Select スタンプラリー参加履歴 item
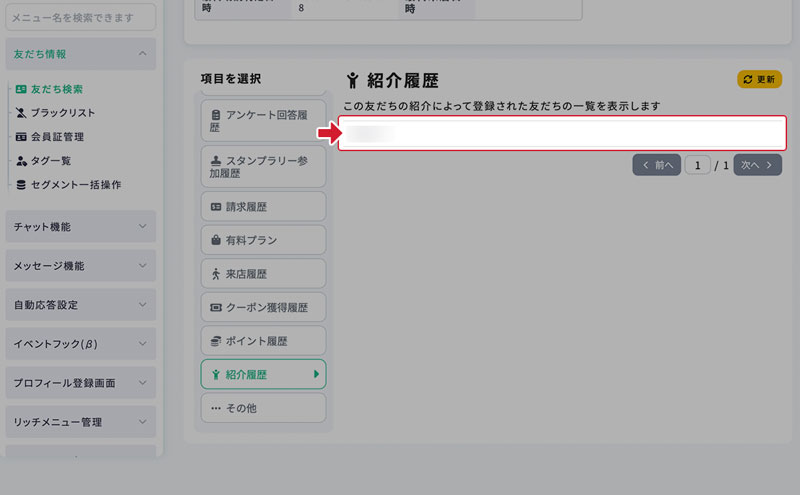800x495 pixels. pyautogui.click(x=263, y=166)
